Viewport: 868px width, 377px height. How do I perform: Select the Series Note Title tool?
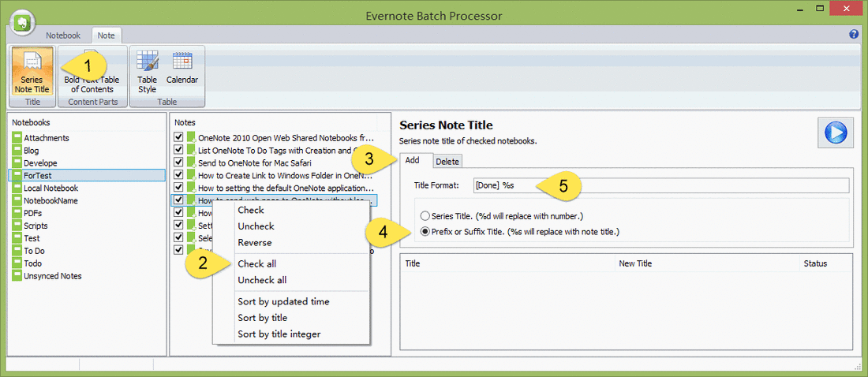[x=32, y=70]
